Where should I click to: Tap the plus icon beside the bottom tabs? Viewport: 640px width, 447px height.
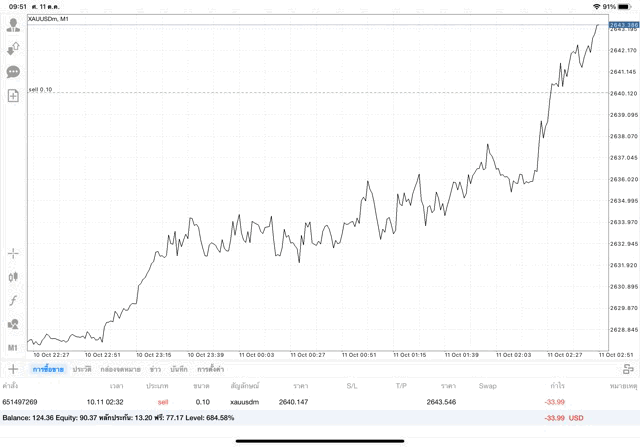point(13,369)
